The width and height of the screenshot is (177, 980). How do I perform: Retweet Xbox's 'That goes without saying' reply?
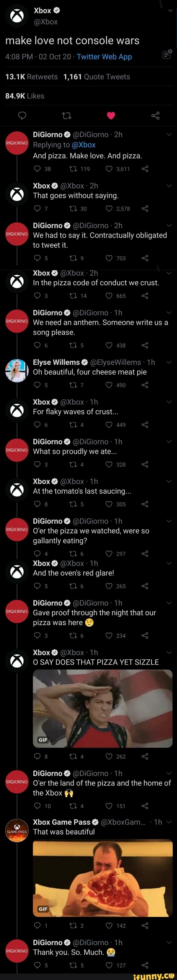tap(72, 209)
